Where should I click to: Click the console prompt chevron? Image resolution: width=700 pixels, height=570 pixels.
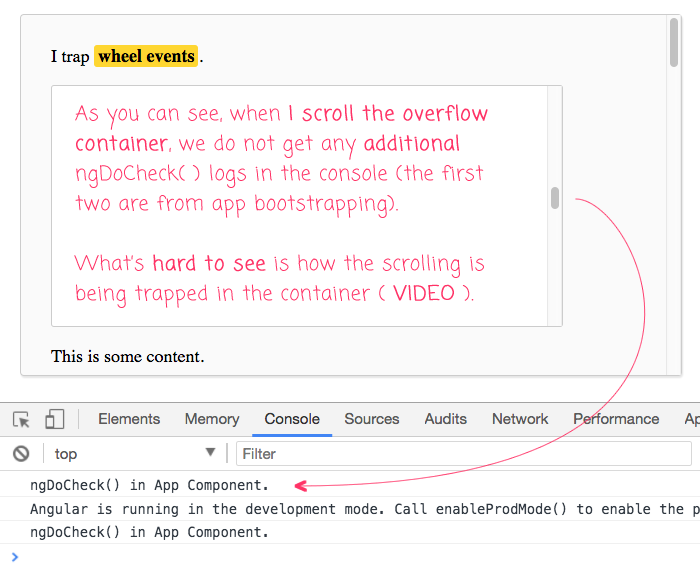click(x=15, y=557)
